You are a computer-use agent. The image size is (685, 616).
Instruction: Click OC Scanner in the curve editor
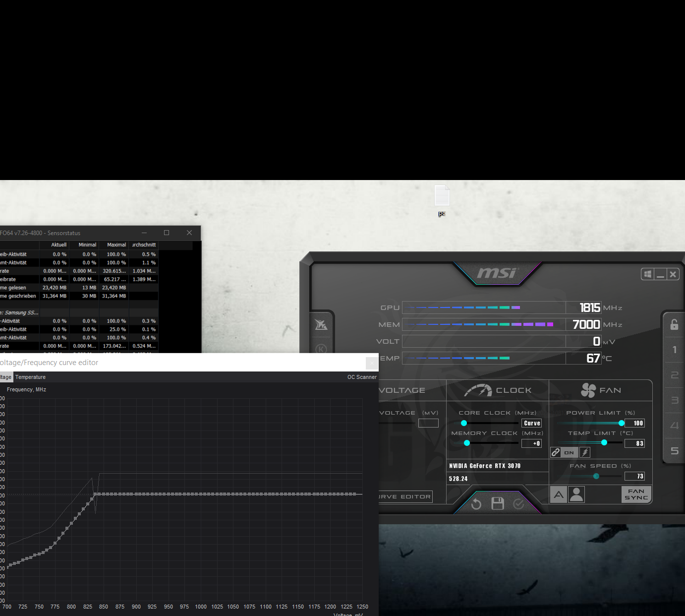[362, 377]
